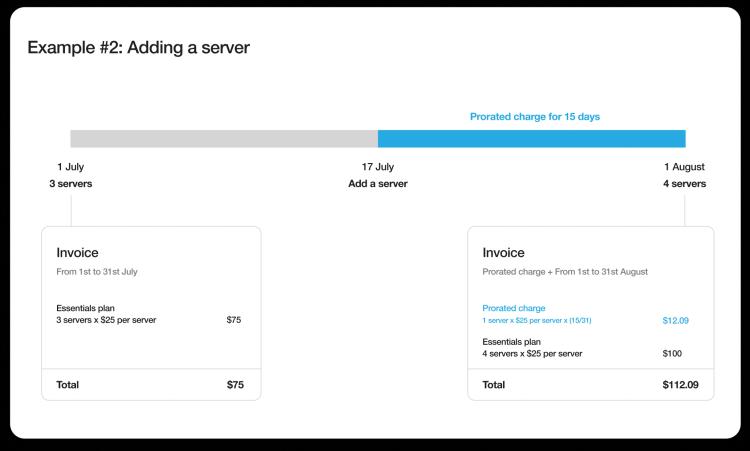The height and width of the screenshot is (451, 750).
Task: Select the "Prorated charge for 15 days" label
Action: point(535,117)
